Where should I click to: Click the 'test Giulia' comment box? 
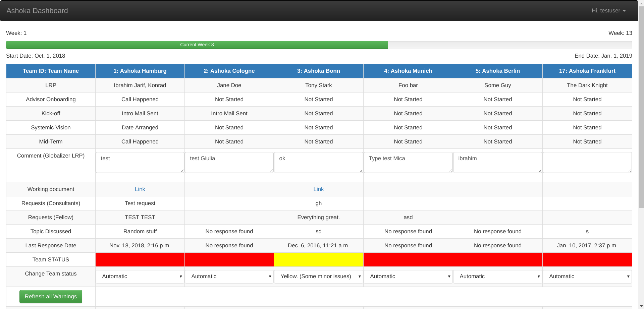(x=229, y=162)
